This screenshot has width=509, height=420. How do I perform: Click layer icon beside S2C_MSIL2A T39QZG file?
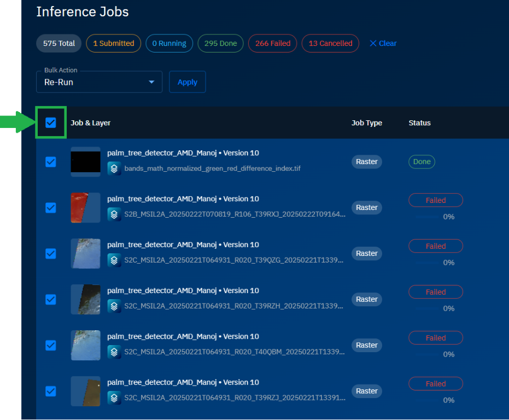[114, 260]
